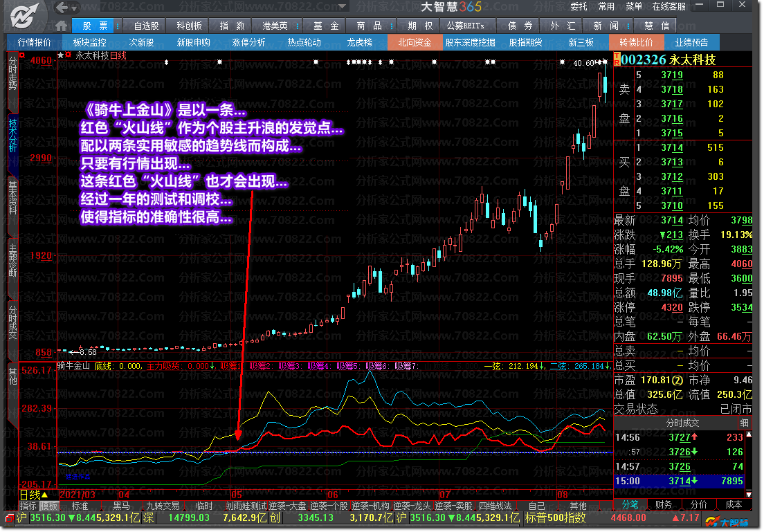764x532 pixels.
Task: Click the red window icon in status bar
Action: pos(10,518)
